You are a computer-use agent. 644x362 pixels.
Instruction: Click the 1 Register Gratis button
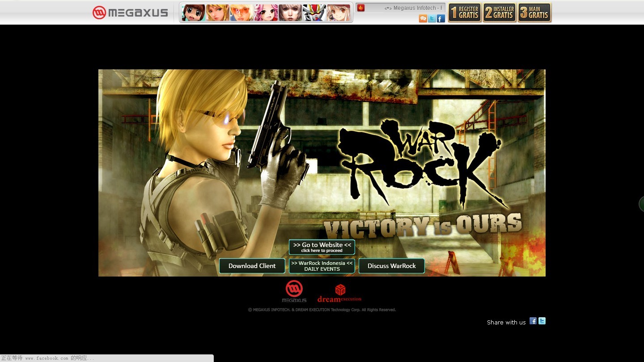[465, 13]
